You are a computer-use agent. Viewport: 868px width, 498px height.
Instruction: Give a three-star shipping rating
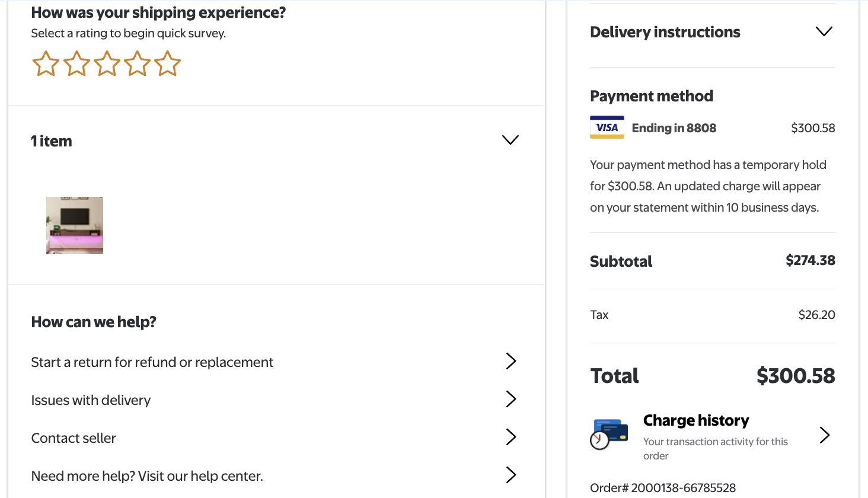(x=107, y=64)
